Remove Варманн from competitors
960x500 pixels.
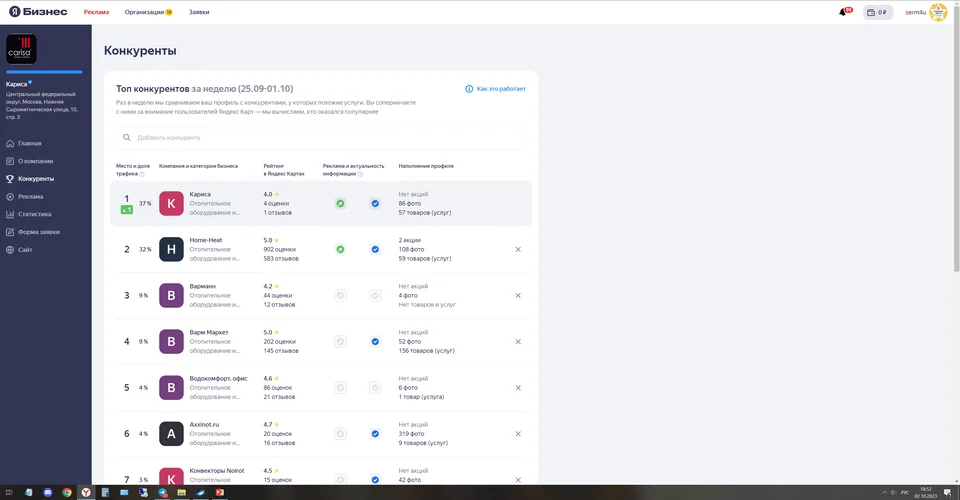518,296
